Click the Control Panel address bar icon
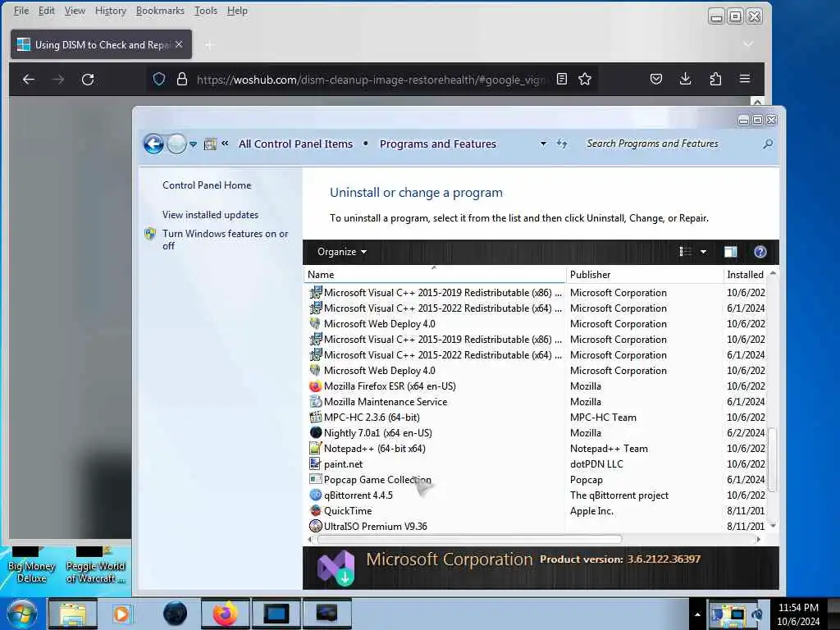 click(x=210, y=144)
